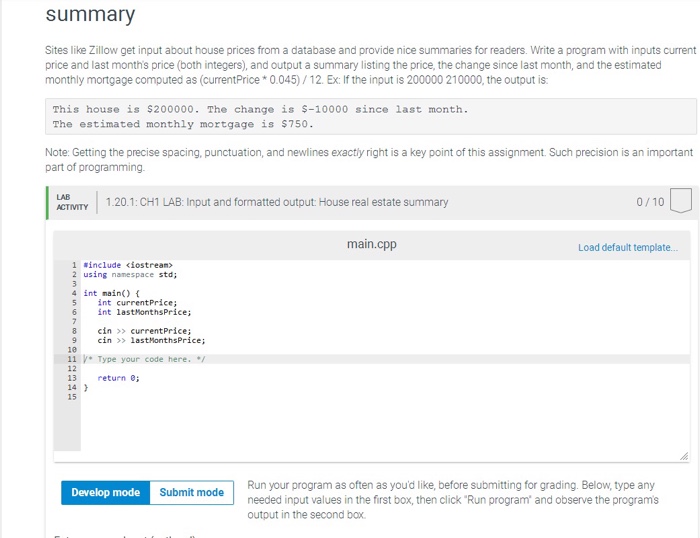Click the score badge icon next to 0 / 10

tap(681, 200)
